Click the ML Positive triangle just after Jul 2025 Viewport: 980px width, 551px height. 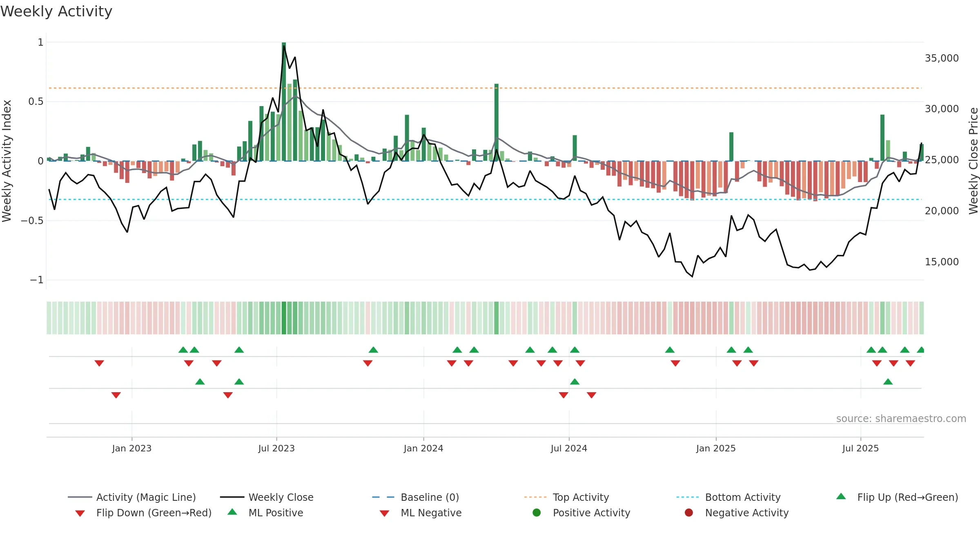coord(888,382)
